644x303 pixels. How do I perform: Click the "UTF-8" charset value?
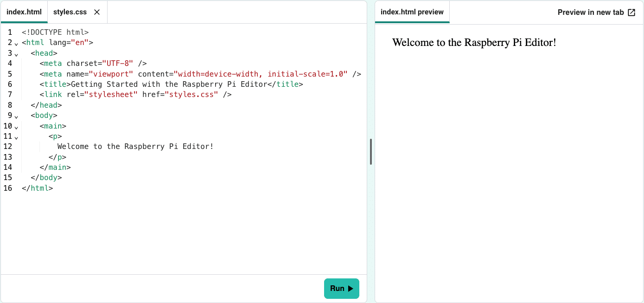(118, 64)
